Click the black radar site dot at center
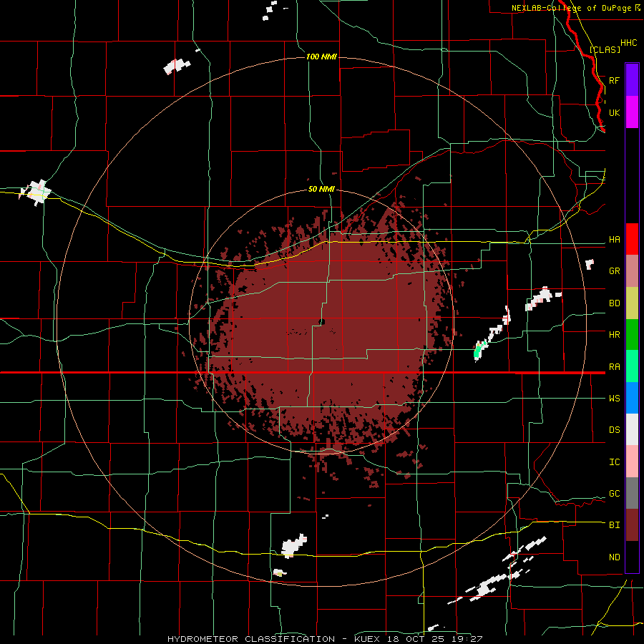This screenshot has width=644, height=644. [x=322, y=322]
